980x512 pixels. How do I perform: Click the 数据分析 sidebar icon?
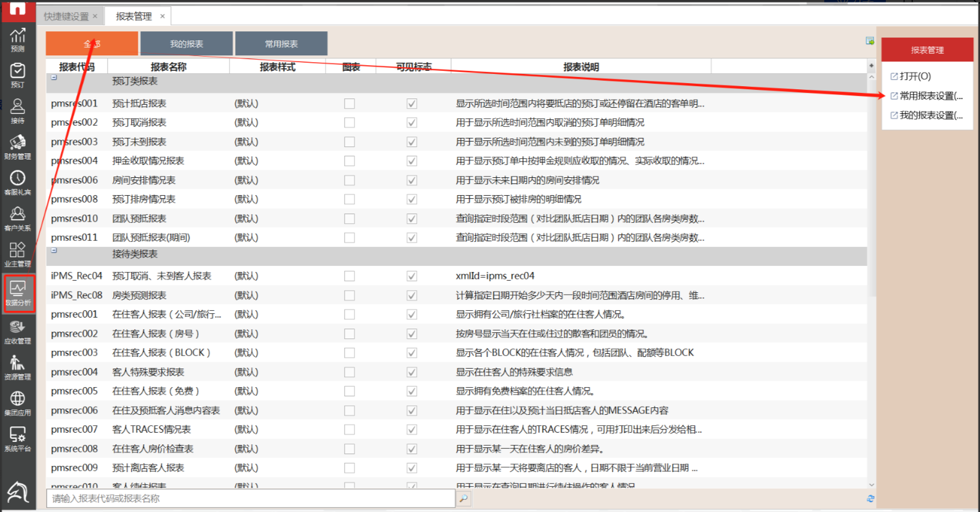click(18, 293)
